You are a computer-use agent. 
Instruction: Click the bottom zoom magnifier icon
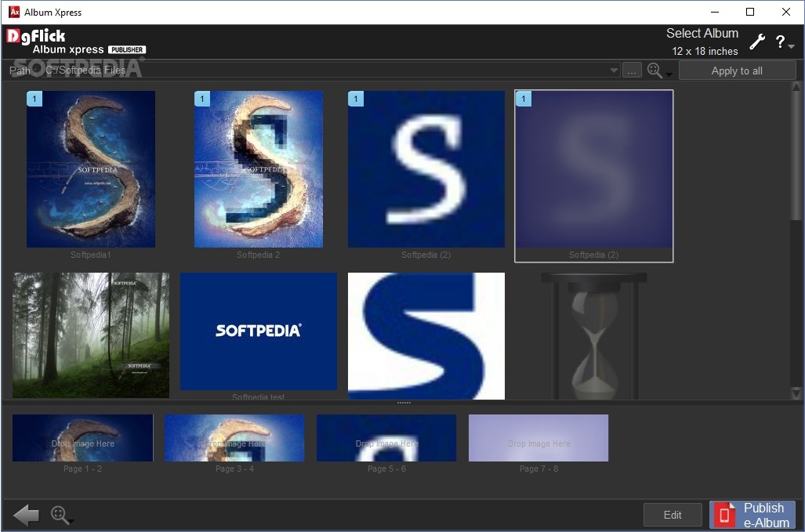pos(60,515)
